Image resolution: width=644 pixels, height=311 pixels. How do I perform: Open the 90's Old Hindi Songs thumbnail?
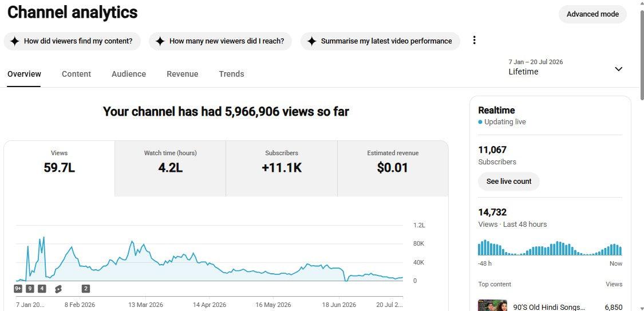(x=492, y=306)
